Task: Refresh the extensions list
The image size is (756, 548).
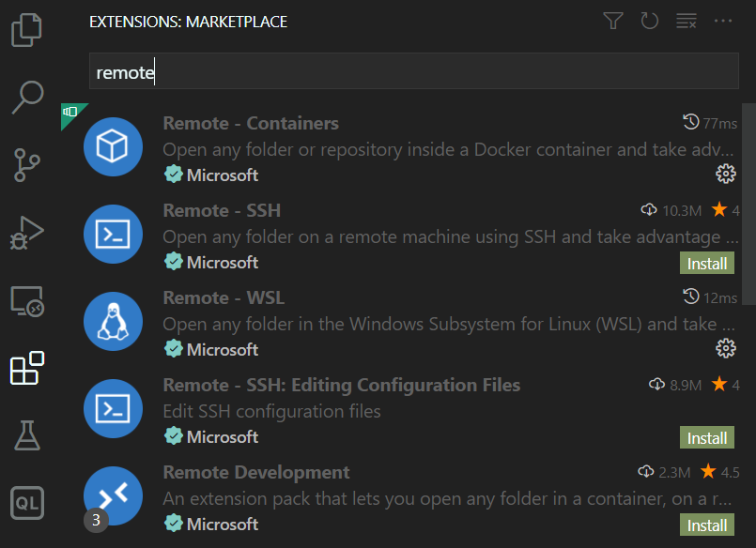Action: [649, 21]
